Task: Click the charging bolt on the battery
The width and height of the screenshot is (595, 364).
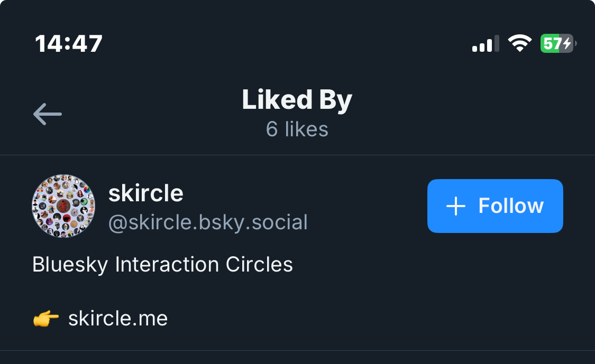Action: click(x=567, y=43)
